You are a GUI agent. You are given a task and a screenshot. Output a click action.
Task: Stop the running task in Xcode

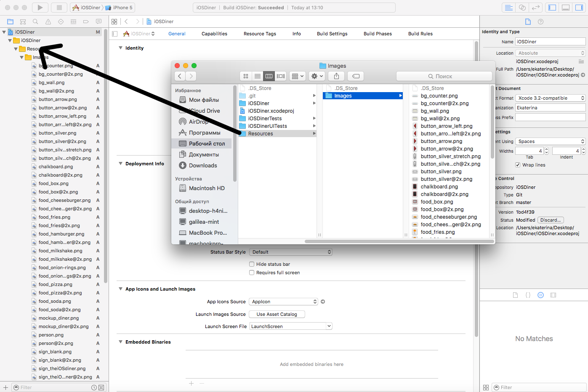pyautogui.click(x=59, y=8)
